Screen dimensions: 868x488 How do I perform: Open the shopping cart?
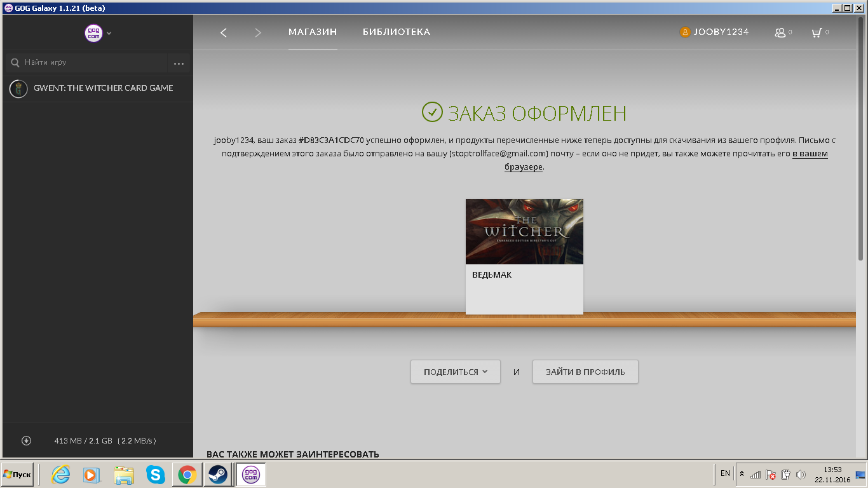(817, 32)
